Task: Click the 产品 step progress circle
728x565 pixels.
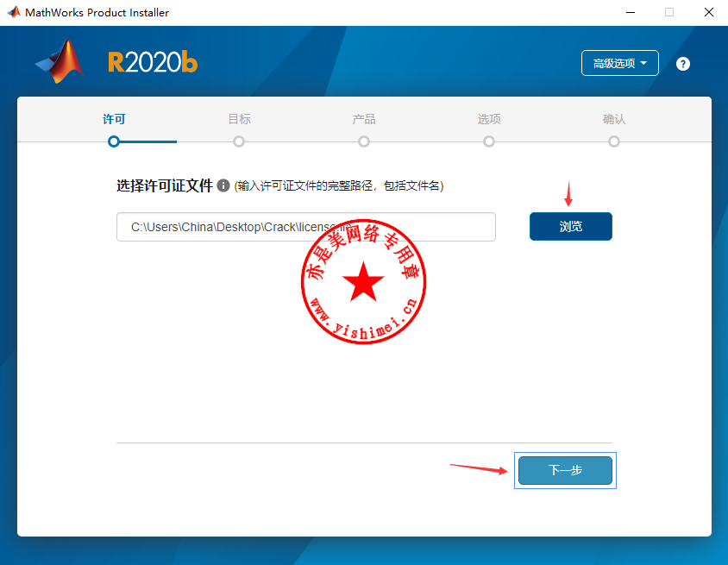Action: [364, 141]
